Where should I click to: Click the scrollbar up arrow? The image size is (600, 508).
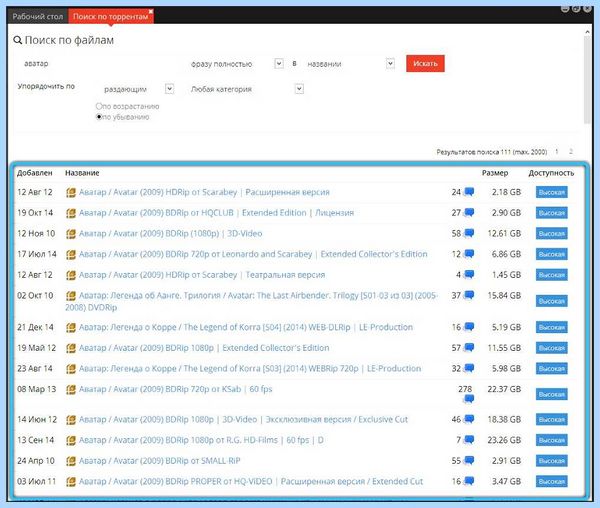[x=587, y=33]
